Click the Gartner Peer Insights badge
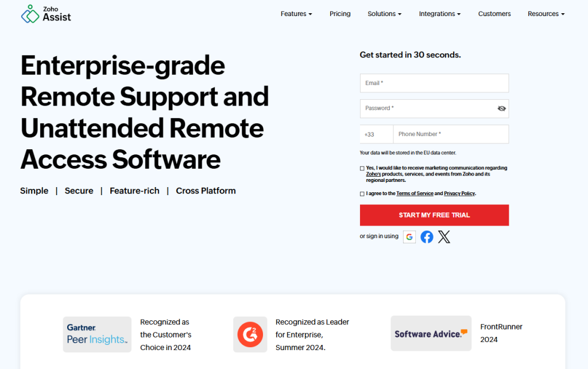588x369 pixels. (x=97, y=334)
